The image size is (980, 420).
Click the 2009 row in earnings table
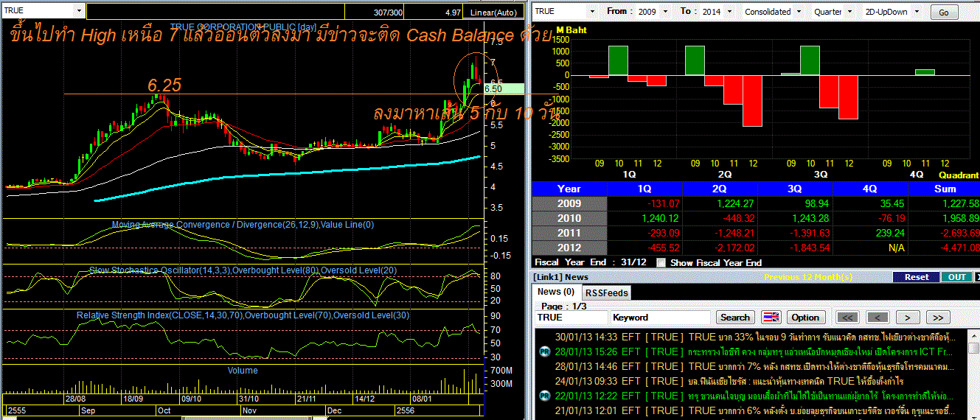(756, 203)
